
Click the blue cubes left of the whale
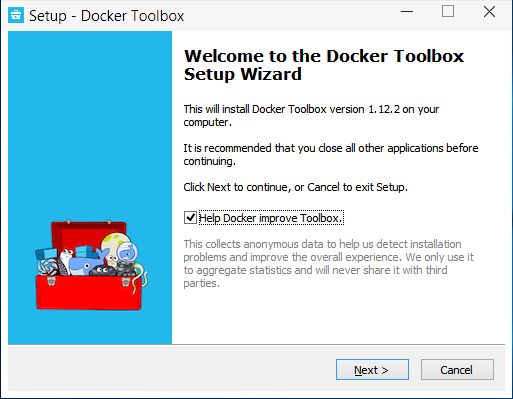point(46,255)
